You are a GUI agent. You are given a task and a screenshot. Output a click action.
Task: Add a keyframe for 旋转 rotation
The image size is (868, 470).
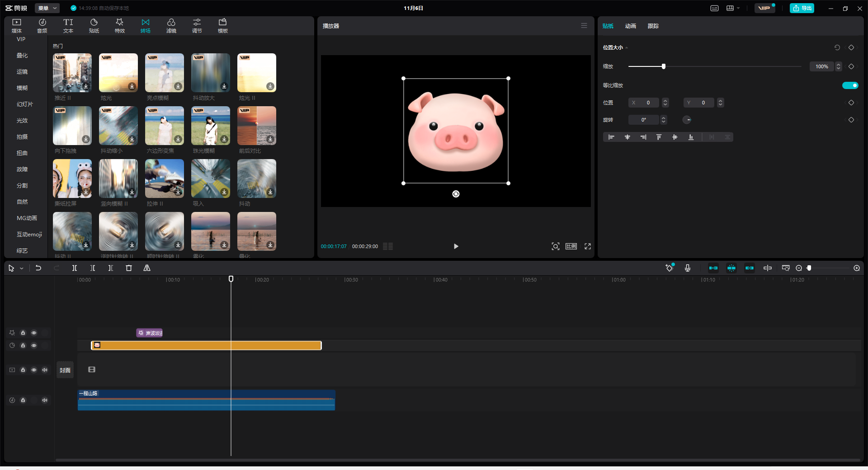pyautogui.click(x=851, y=120)
